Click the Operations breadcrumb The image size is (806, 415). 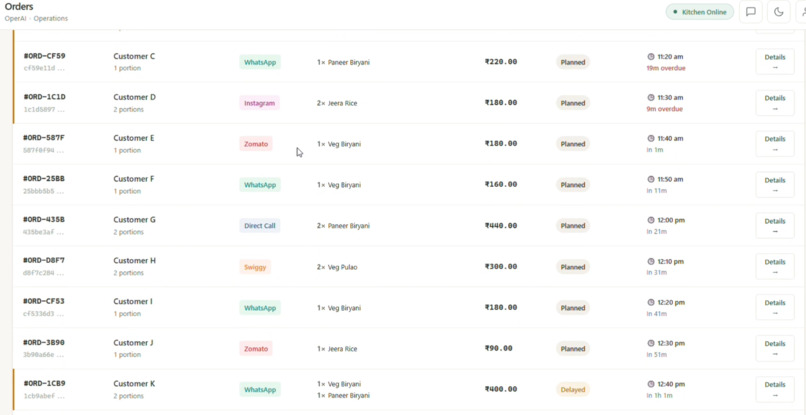click(51, 19)
